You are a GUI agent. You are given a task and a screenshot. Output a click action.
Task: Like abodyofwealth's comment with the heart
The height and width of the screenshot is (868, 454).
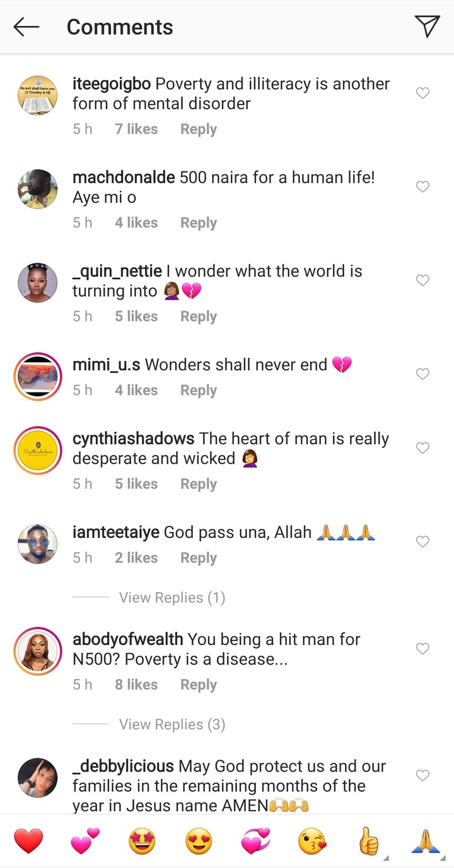[422, 649]
